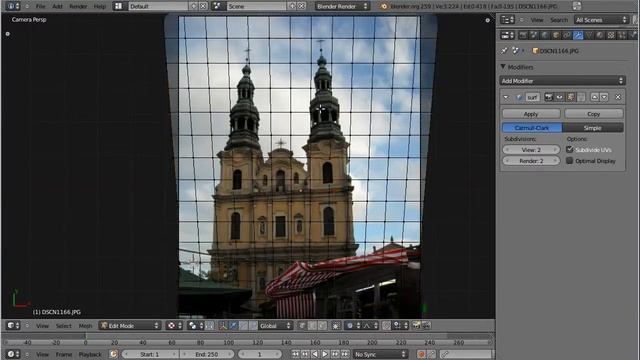This screenshot has width=640, height=360.
Task: Play the animation forward
Action: click(325, 354)
